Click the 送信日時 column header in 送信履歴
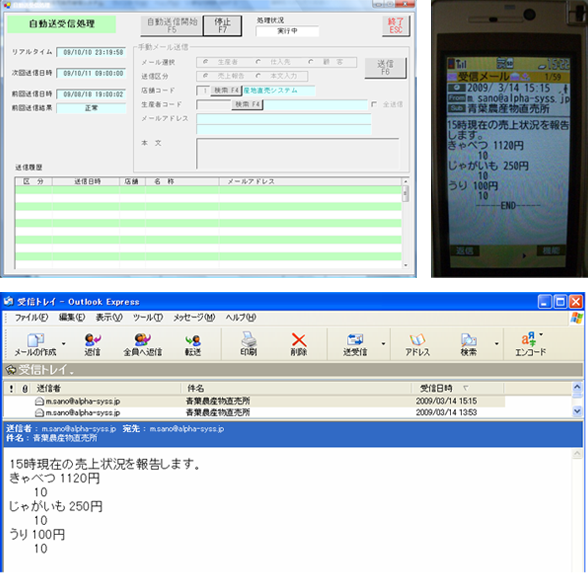The height and width of the screenshot is (573, 588). (86, 182)
